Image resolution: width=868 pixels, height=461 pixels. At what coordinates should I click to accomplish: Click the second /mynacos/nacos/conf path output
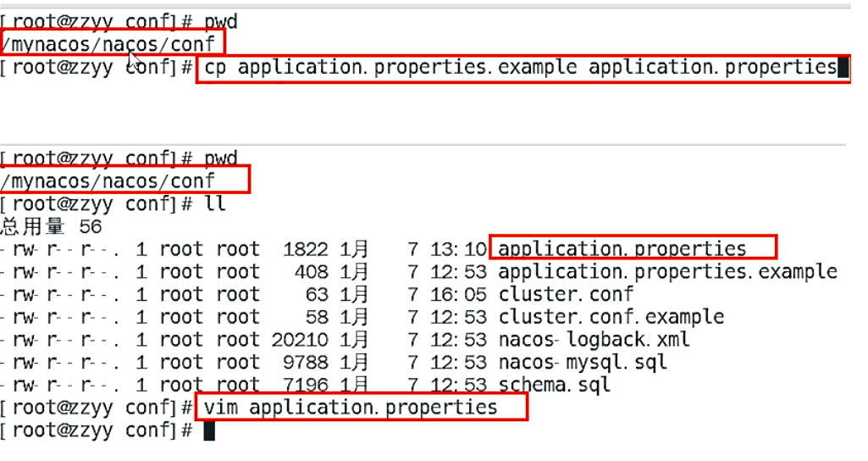108,181
